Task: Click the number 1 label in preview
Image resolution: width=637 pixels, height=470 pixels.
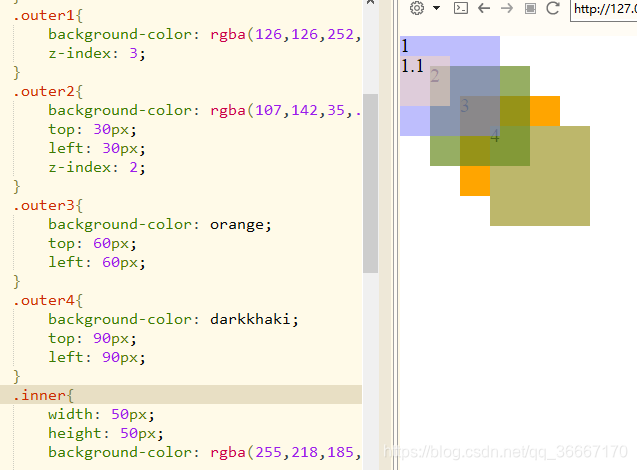Action: (x=405, y=46)
